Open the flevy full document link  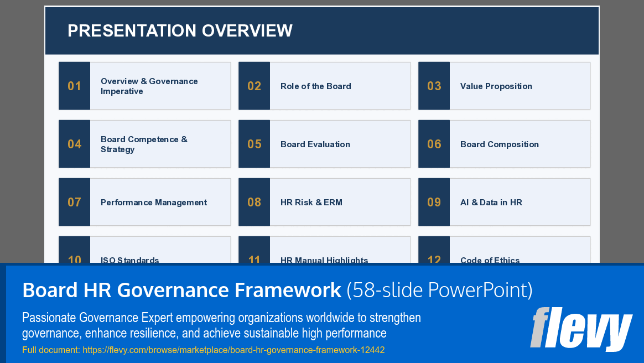tap(233, 350)
